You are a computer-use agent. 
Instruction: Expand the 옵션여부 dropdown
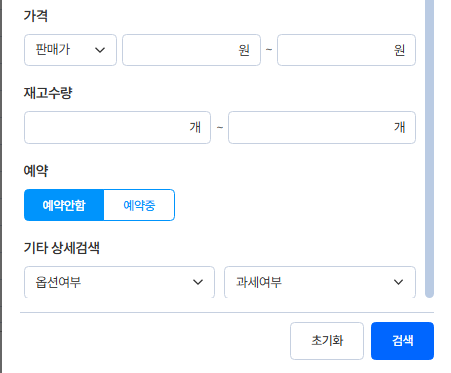coord(119,282)
